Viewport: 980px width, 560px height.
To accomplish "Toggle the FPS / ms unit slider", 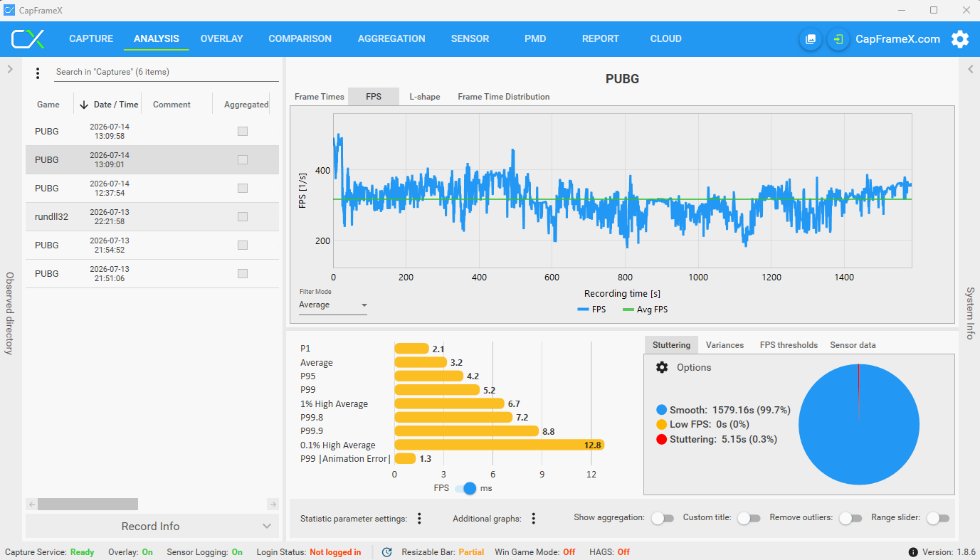I will point(465,488).
